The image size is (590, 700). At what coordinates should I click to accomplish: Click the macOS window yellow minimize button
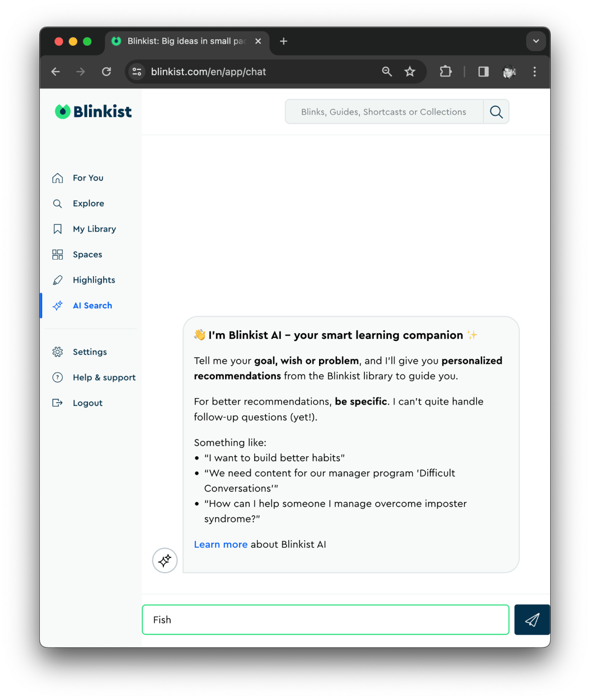coord(73,41)
